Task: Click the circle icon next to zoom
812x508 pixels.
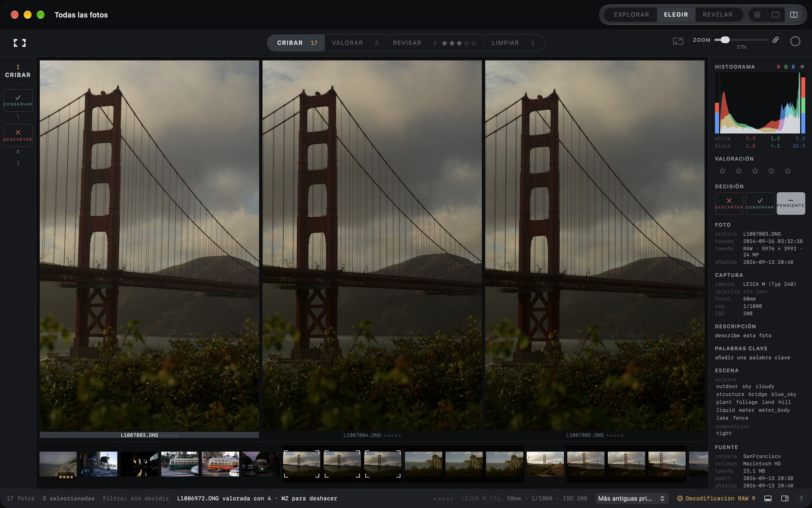Action: pos(795,41)
